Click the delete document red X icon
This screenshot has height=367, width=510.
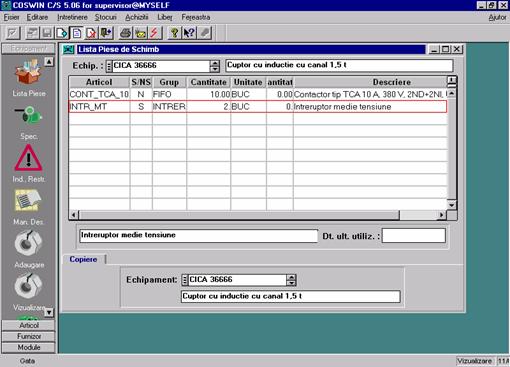pyautogui.click(x=91, y=33)
